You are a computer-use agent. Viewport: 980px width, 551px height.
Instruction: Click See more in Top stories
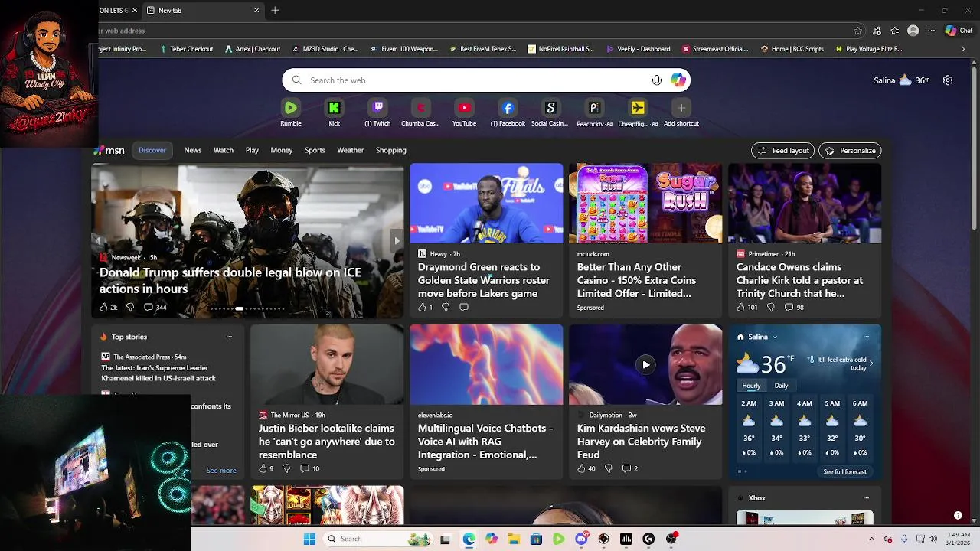point(221,471)
